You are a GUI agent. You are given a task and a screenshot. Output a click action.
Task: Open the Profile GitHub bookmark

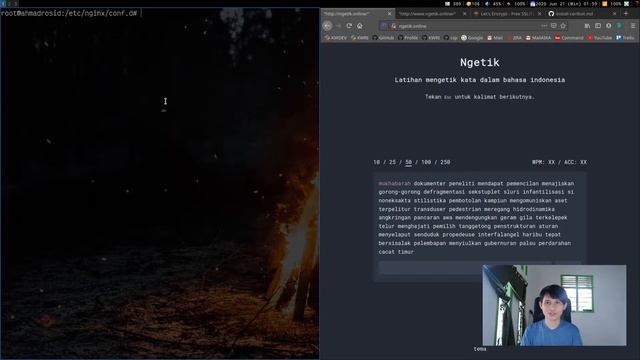coord(408,38)
